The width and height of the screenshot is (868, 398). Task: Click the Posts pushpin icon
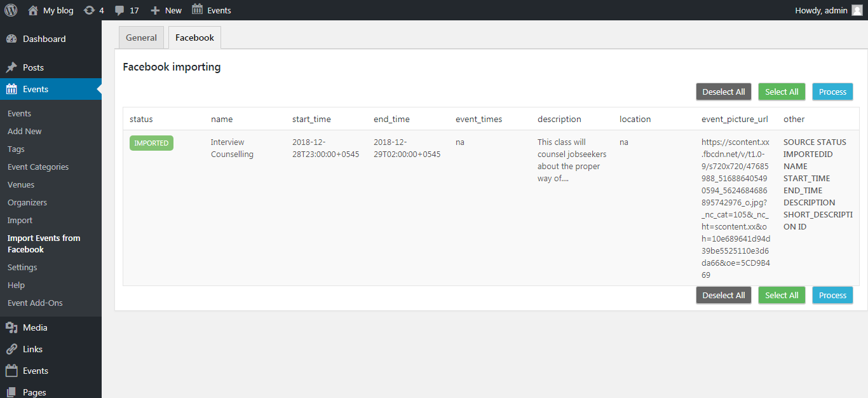point(11,67)
